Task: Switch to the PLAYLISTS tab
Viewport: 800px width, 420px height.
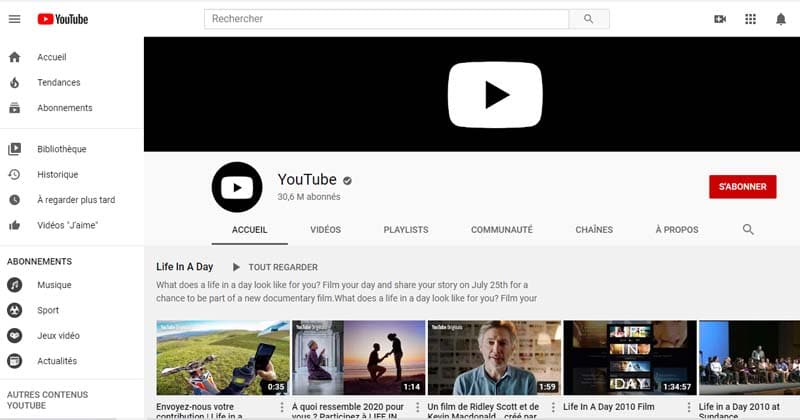Action: (406, 230)
